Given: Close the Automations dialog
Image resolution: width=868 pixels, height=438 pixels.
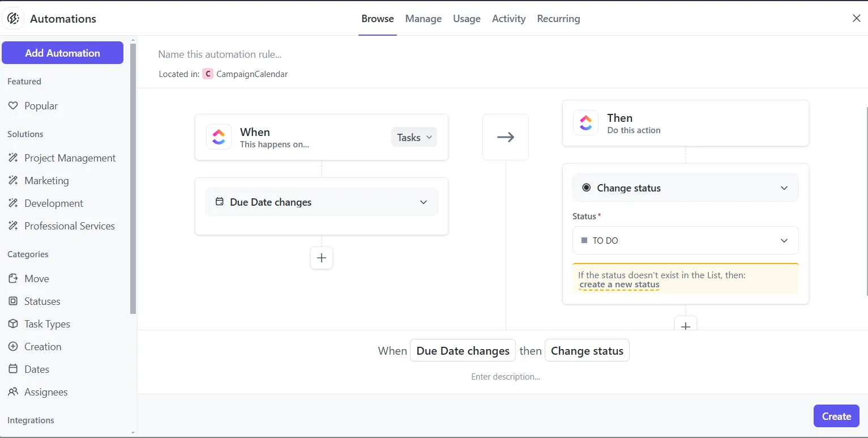Looking at the screenshot, I should click(x=857, y=18).
